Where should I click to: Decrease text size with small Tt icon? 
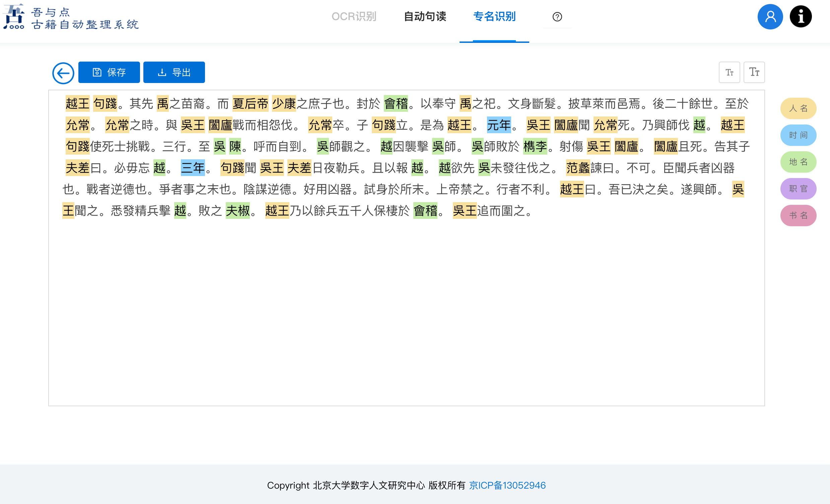729,72
